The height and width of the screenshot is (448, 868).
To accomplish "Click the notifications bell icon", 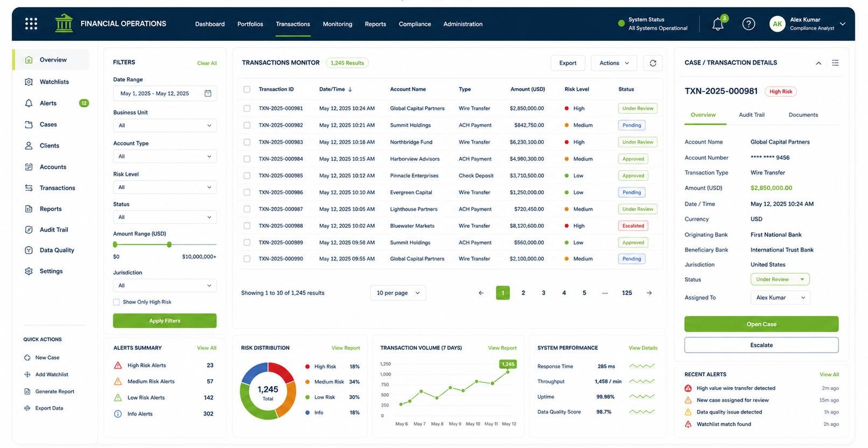I will pos(718,24).
